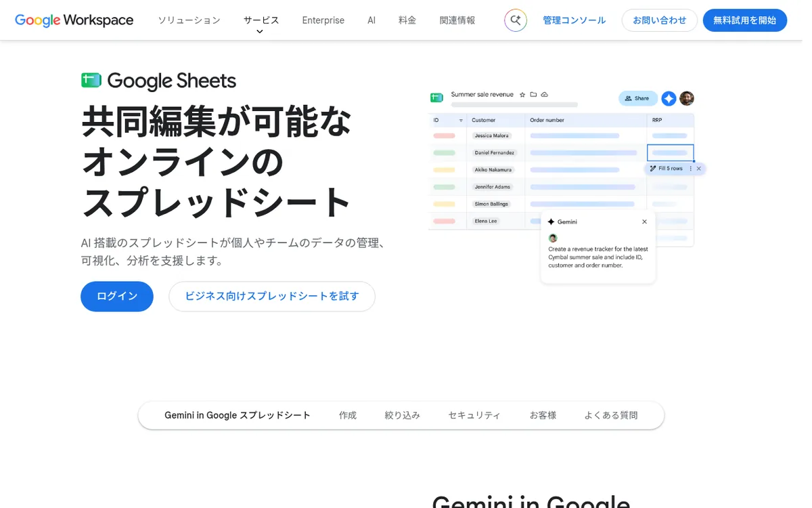Click the green Google Sheets icon beside the title
The height and width of the screenshot is (508, 812).
(91, 81)
